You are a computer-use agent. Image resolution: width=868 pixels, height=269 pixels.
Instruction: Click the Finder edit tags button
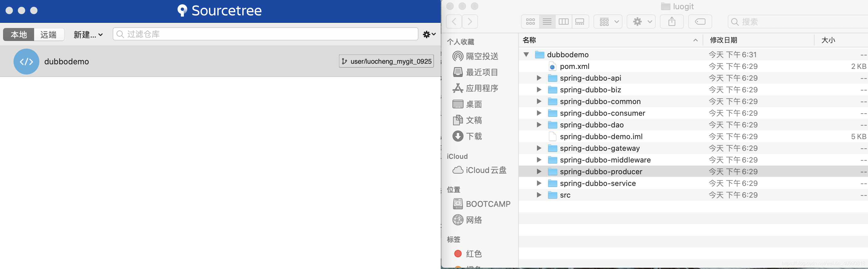[x=700, y=22]
